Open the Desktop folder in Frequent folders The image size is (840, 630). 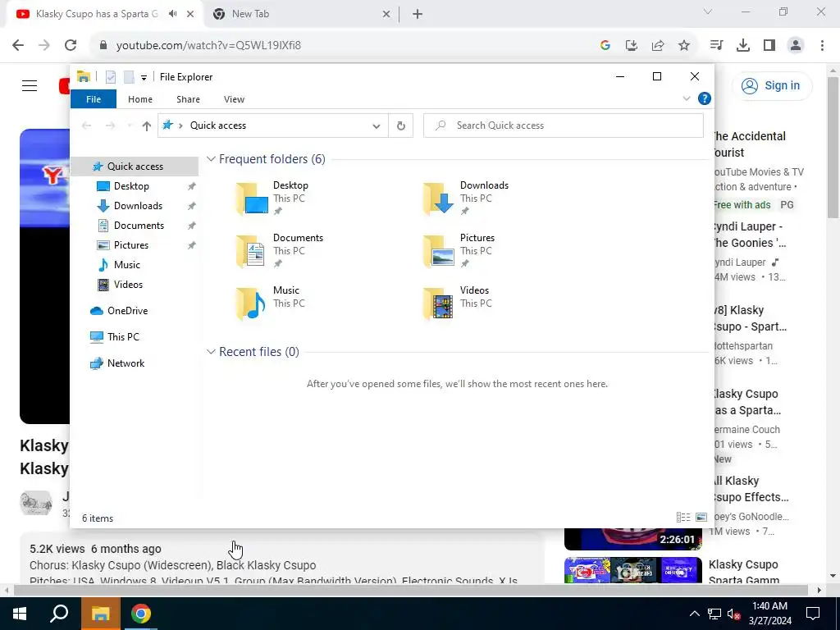coord(279,199)
